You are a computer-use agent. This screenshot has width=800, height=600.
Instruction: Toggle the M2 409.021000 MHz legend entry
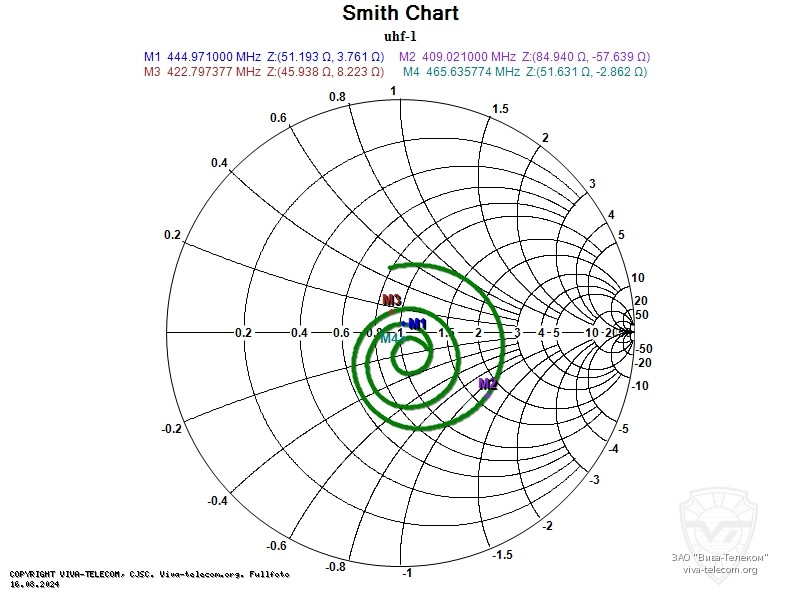[527, 56]
